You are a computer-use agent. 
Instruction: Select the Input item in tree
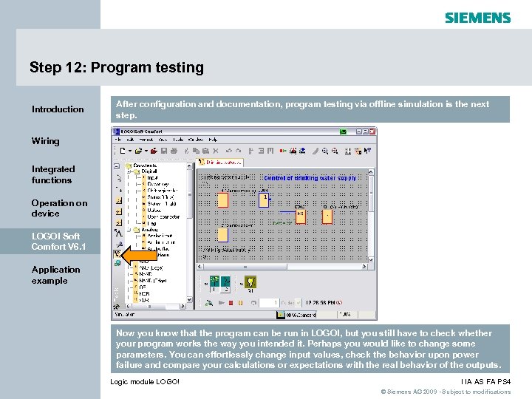pos(152,178)
